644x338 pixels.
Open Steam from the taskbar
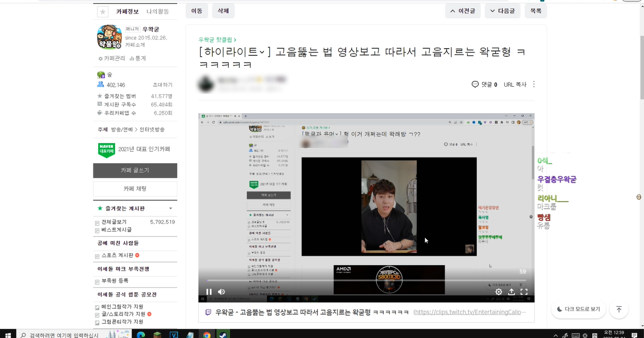[223, 335]
